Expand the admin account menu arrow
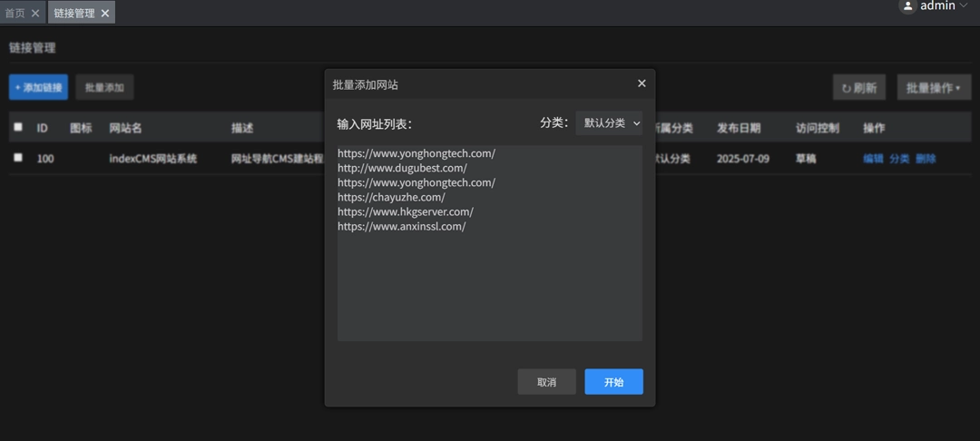The image size is (980, 441). 964,5
